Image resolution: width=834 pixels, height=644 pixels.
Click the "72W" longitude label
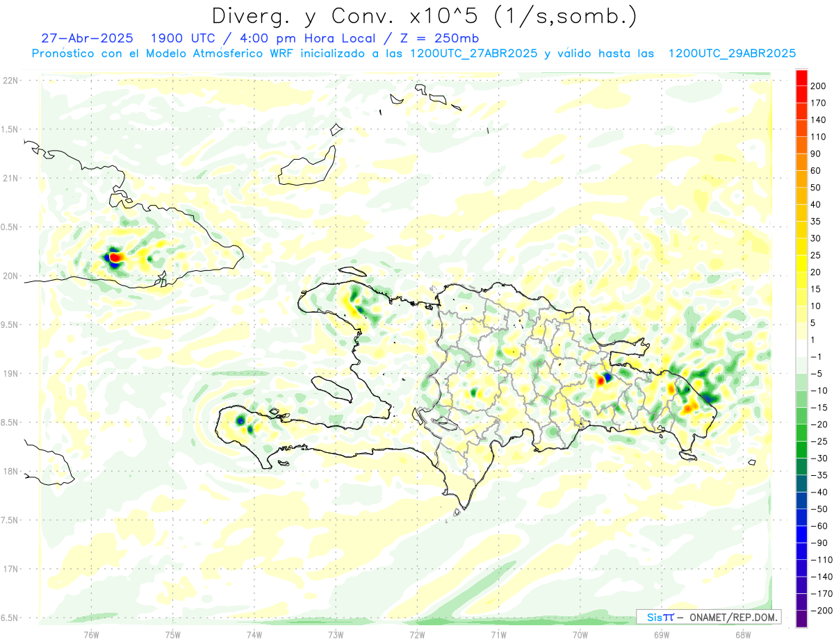tap(417, 634)
